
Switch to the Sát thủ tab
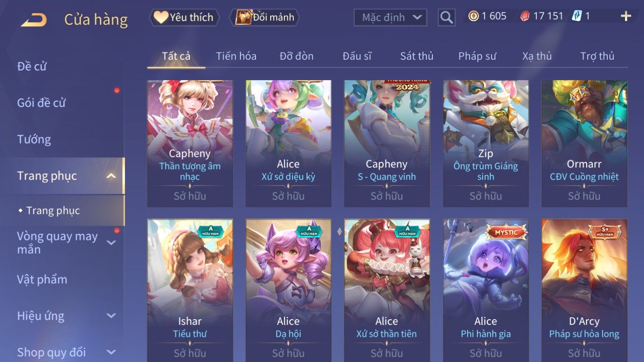pyautogui.click(x=417, y=56)
